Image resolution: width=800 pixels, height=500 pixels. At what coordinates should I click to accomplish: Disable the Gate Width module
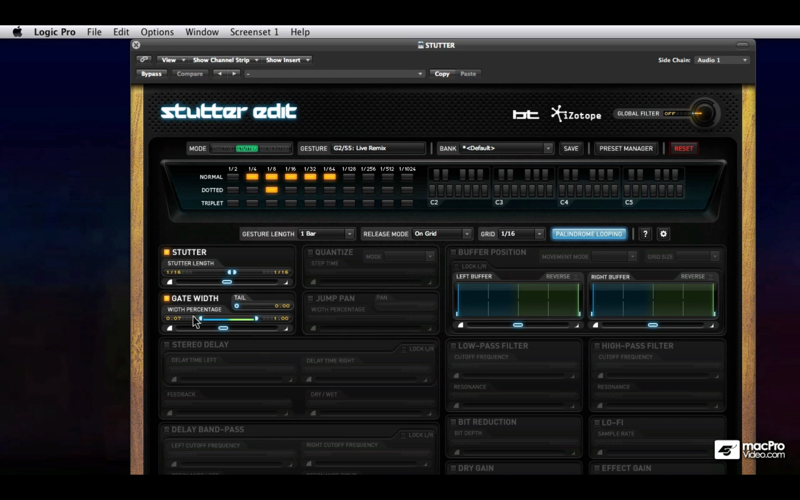coord(166,298)
